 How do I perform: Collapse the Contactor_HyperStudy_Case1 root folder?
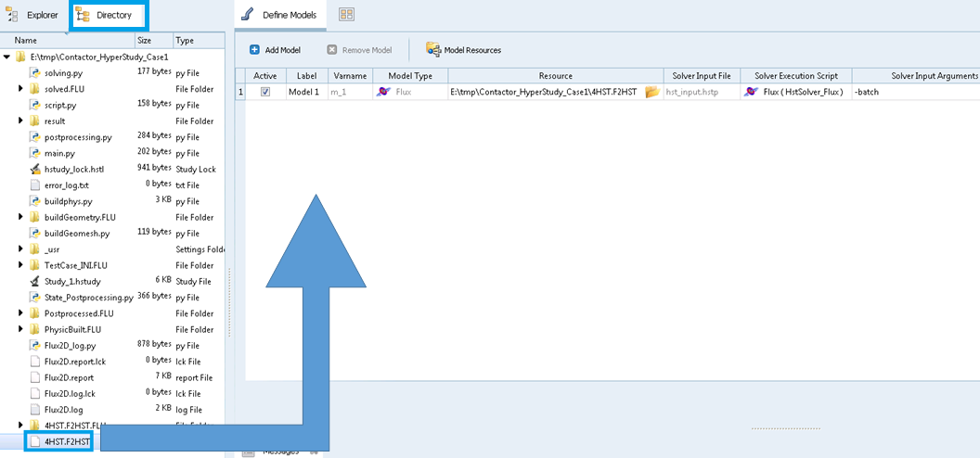(7, 57)
